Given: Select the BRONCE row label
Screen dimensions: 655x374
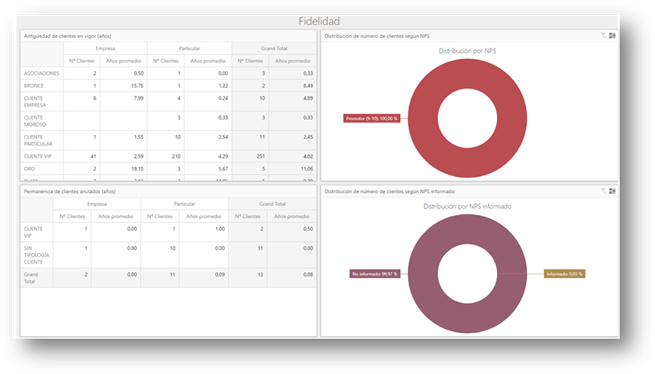Looking at the screenshot, I should point(33,86).
